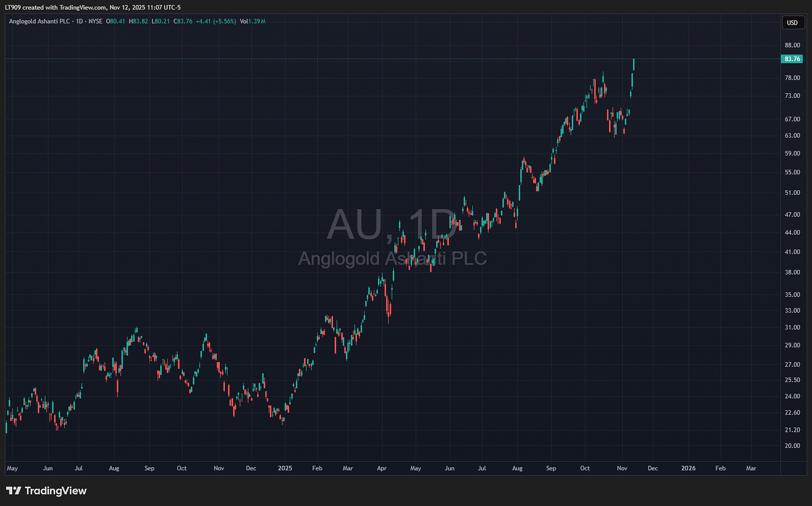Viewport: 812px width, 506px height.
Task: Click the 33.00 price axis label
Action: [x=792, y=311]
